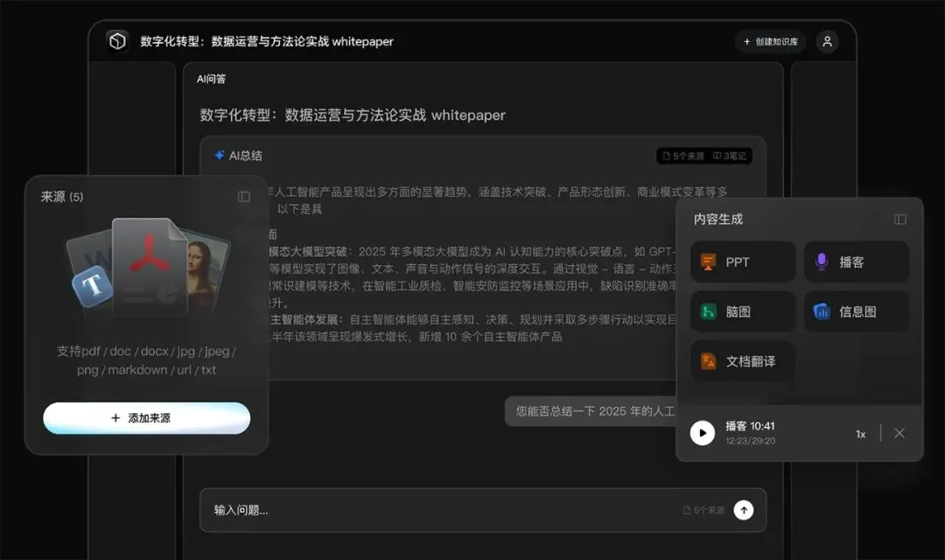Click the 播客 10:41 player title

750,425
